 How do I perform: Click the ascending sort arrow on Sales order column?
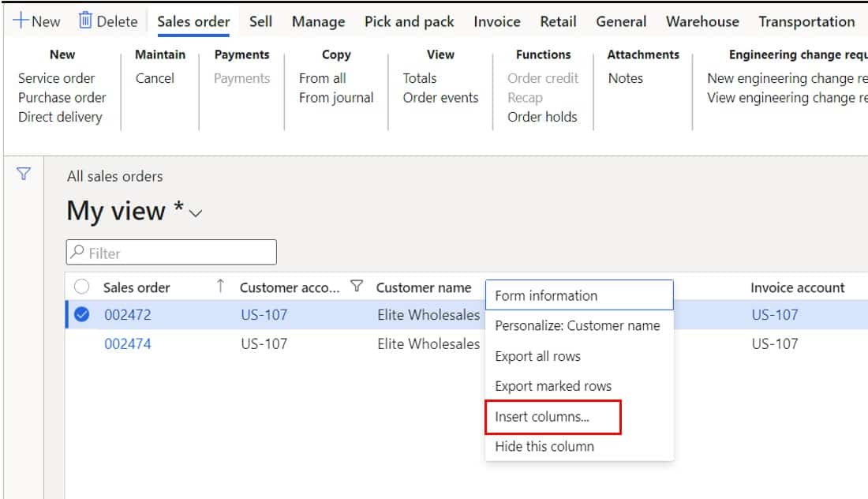(x=219, y=287)
